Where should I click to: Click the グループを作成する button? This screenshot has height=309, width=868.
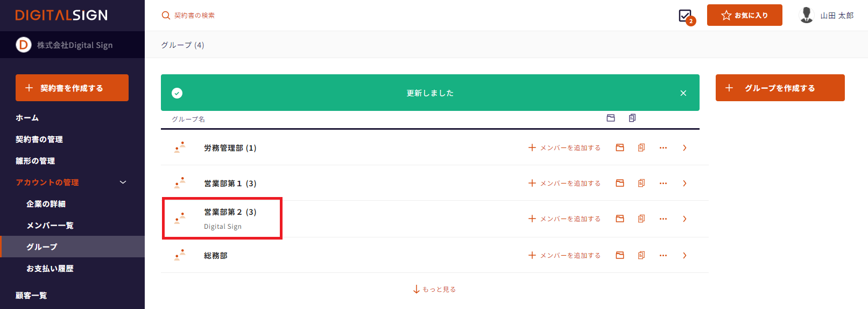780,88
